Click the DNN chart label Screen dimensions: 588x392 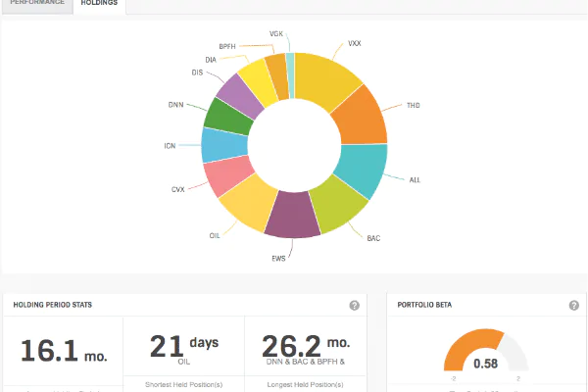[175, 105]
